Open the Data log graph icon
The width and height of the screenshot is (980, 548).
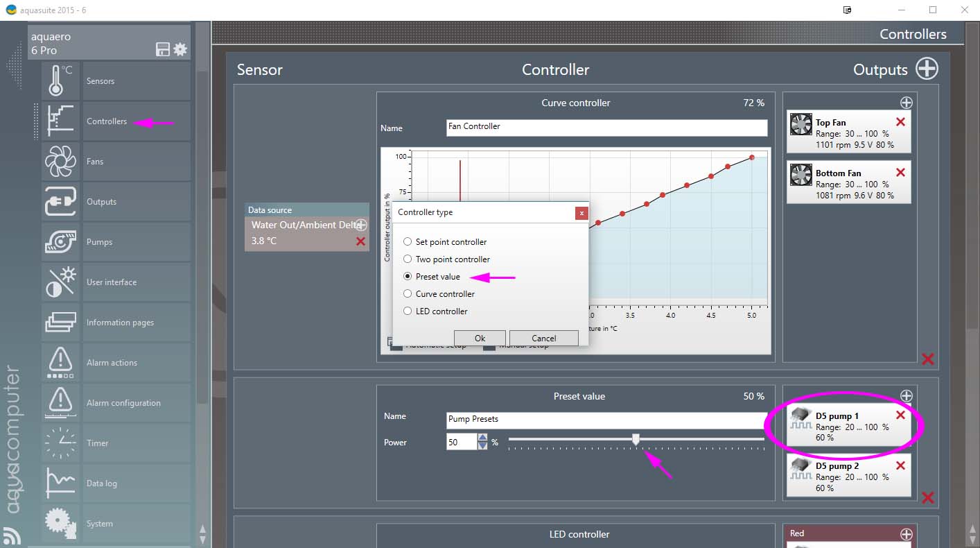(x=60, y=483)
